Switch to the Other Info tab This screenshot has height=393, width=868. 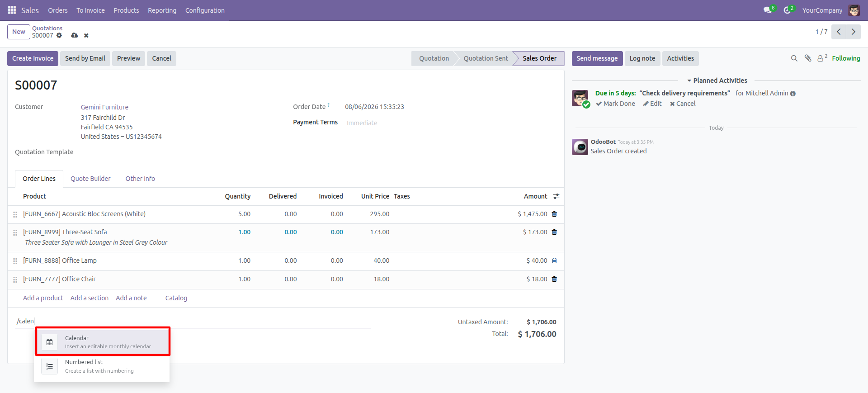tap(140, 179)
